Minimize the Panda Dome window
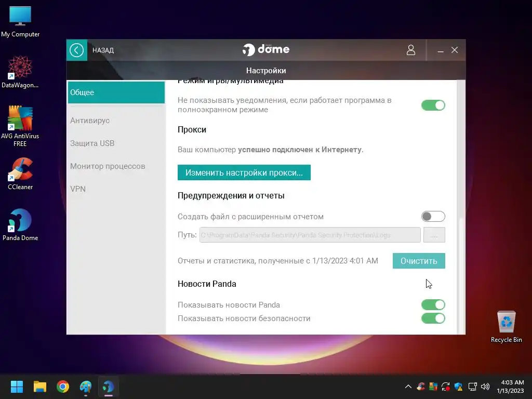The image size is (532, 399). pyautogui.click(x=441, y=50)
